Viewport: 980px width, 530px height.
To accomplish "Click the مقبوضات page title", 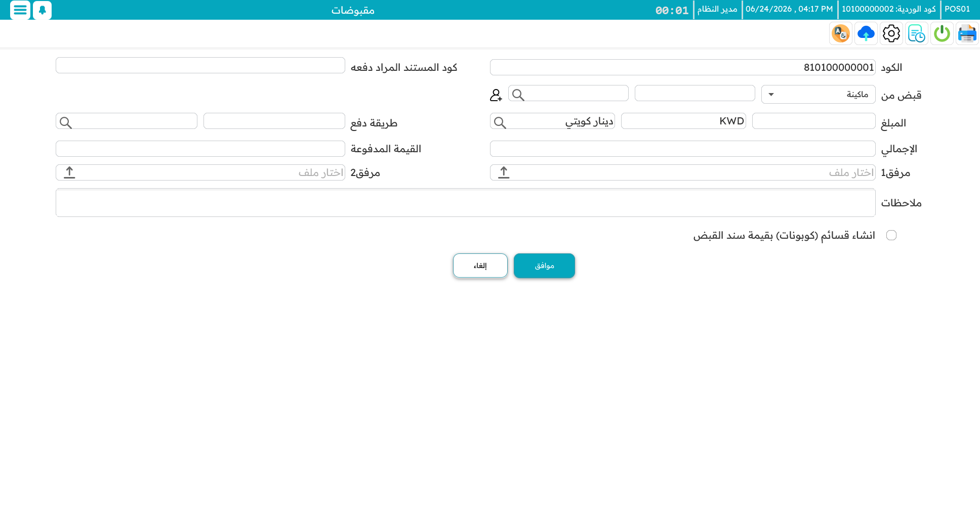I will tap(353, 10).
